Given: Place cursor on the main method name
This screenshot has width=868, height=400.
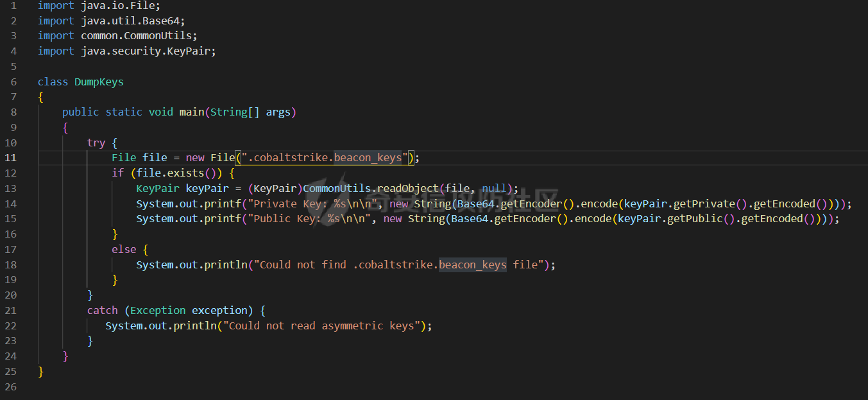Looking at the screenshot, I should (192, 112).
